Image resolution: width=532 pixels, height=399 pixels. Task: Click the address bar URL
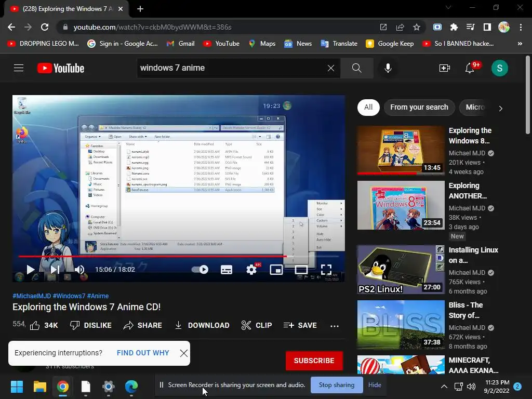pos(152,27)
